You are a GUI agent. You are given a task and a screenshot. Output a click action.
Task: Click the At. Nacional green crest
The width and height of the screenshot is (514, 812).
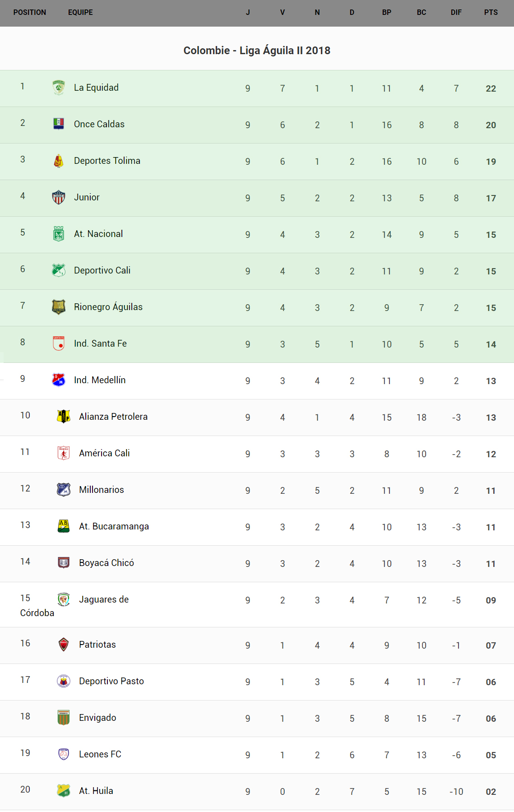(59, 234)
